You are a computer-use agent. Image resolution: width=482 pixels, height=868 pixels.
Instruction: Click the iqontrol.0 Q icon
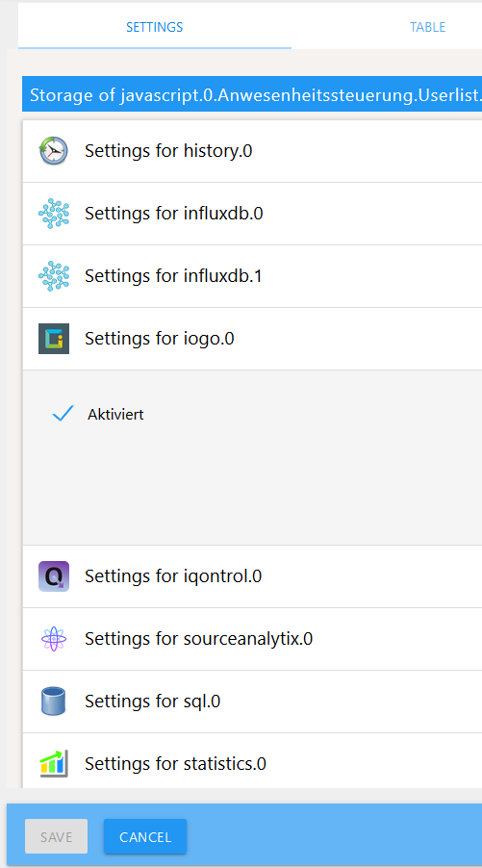[x=54, y=576]
